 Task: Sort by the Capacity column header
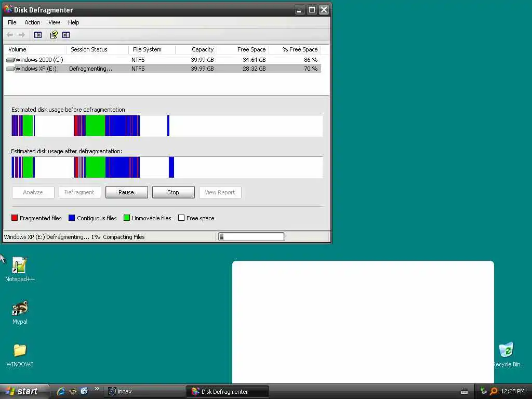pyautogui.click(x=196, y=49)
